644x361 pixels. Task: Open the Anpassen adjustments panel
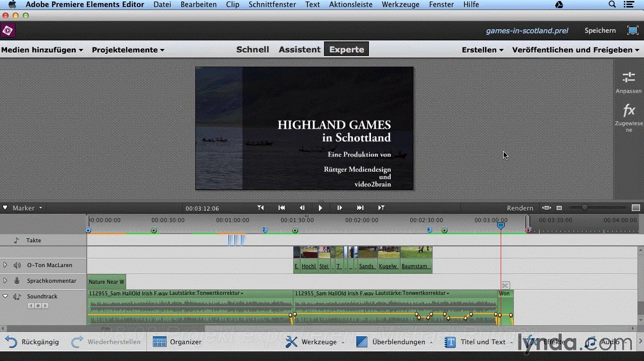(628, 82)
